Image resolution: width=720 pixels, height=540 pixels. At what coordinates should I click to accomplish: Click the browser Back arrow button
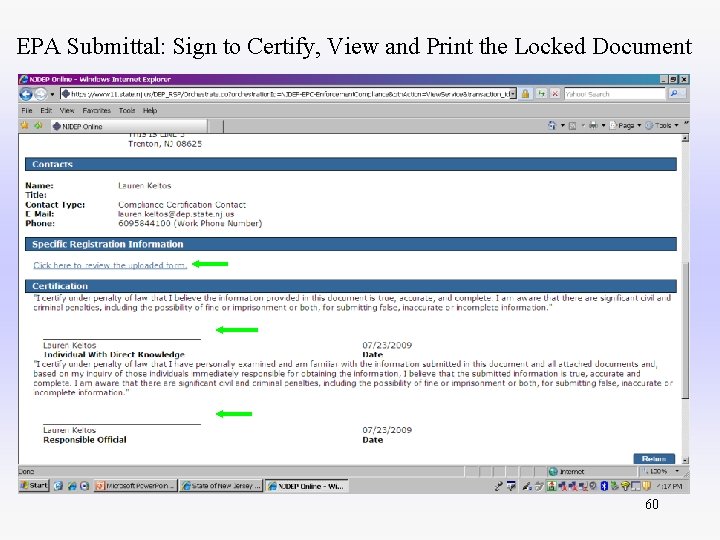tap(26, 94)
